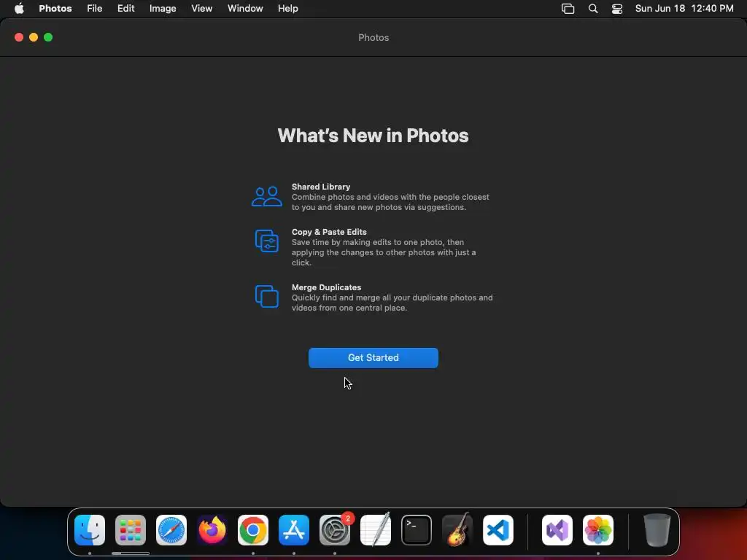The height and width of the screenshot is (560, 747).
Task: Click the What's New in Photos title
Action: 373,136
